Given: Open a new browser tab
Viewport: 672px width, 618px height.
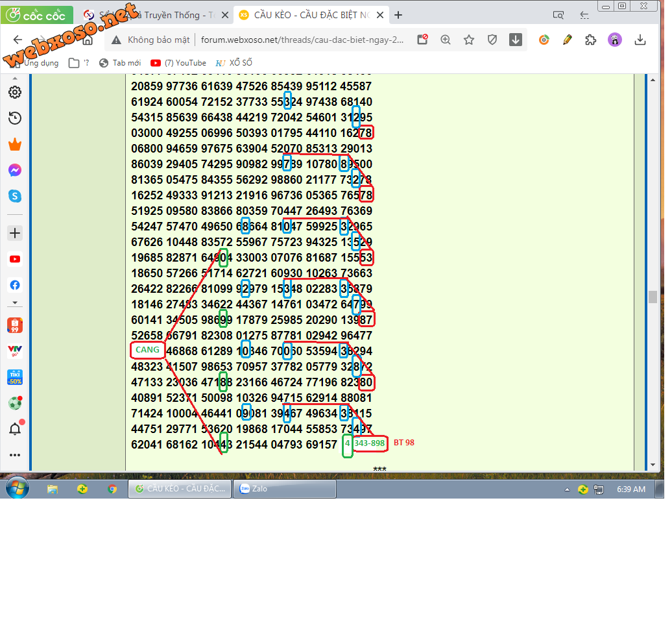Looking at the screenshot, I should click(x=398, y=15).
